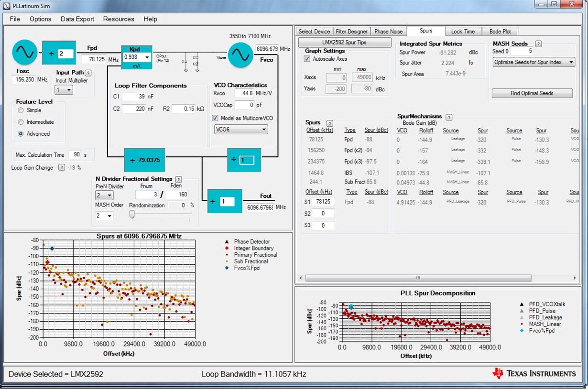Click the Fosc oscillator sine-wave icon

point(25,53)
